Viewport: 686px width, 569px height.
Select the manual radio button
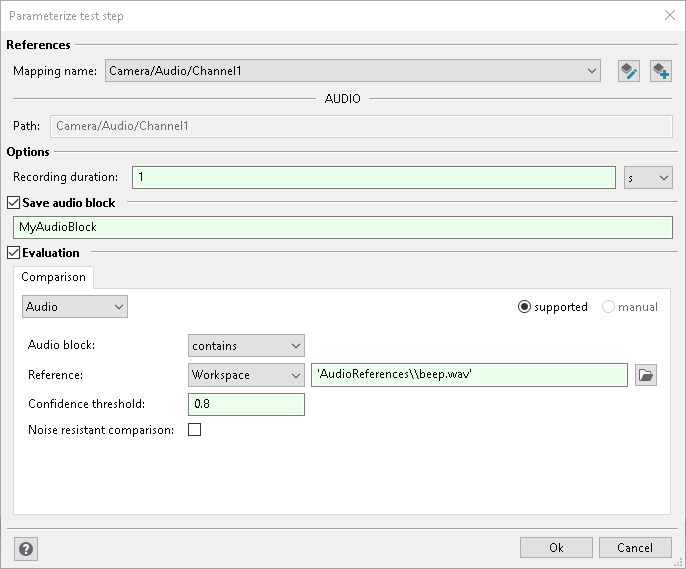tap(608, 307)
